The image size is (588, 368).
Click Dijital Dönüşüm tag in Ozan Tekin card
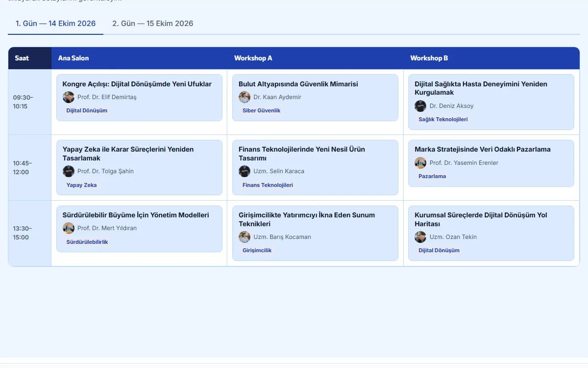[439, 251]
